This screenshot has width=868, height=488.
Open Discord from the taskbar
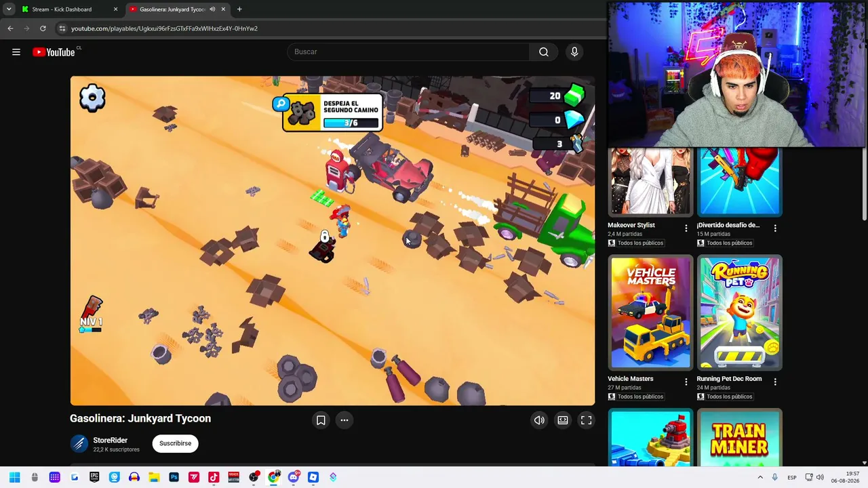pyautogui.click(x=293, y=477)
